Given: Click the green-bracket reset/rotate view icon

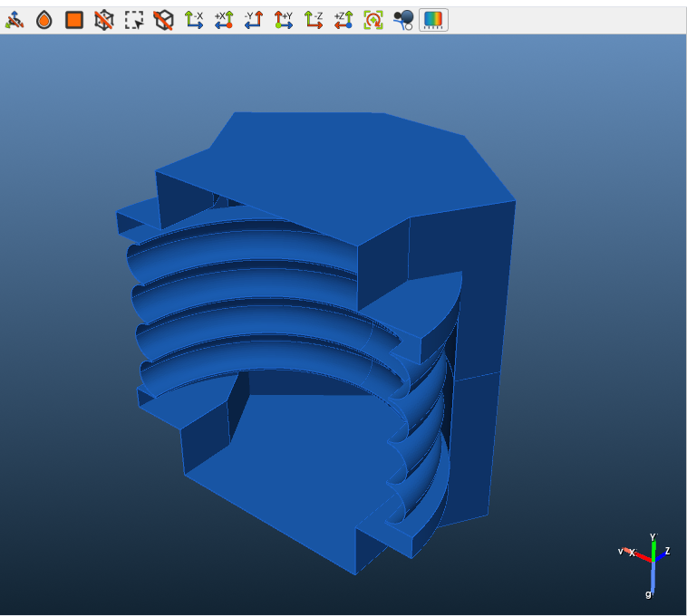Looking at the screenshot, I should click(373, 20).
